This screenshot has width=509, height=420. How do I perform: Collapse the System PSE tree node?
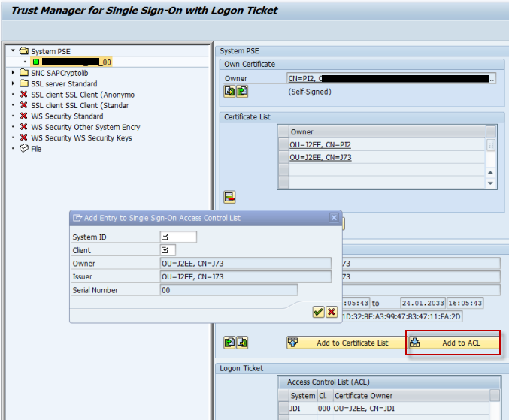13,50
